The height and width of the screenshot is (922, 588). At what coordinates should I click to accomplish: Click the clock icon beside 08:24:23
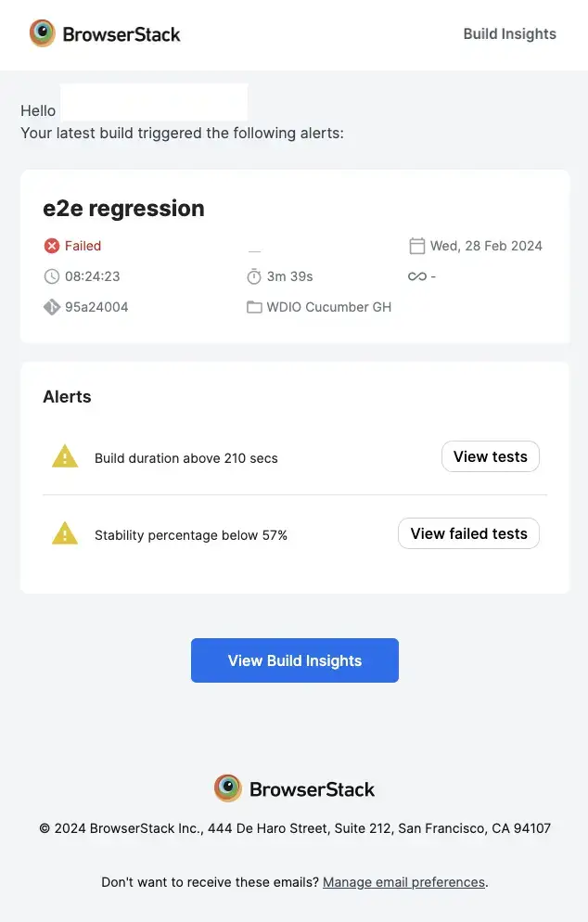tap(51, 276)
